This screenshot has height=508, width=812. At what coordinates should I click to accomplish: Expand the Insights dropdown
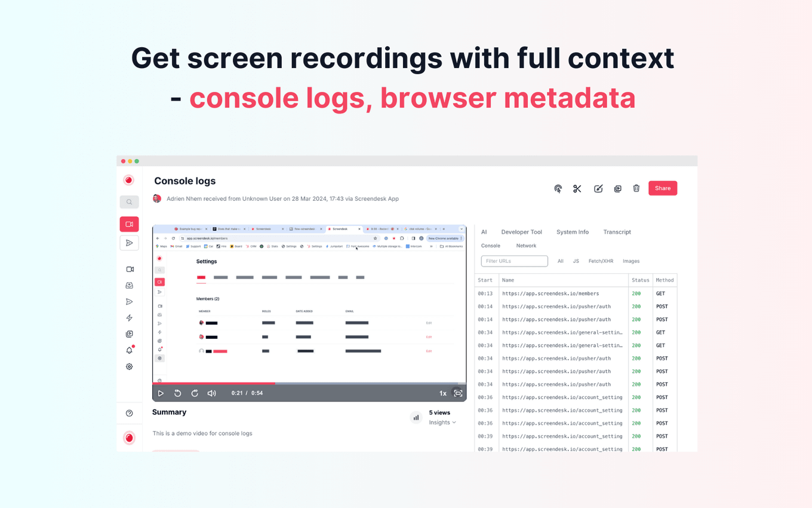coord(442,423)
